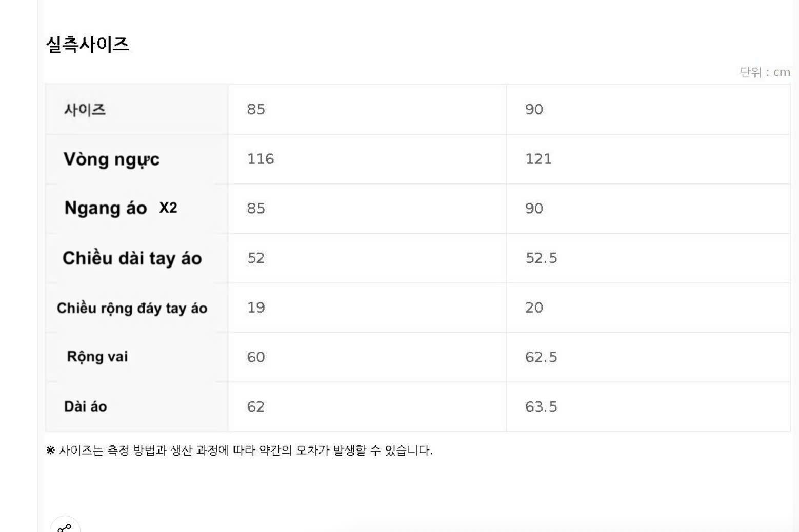799x532 pixels.
Task: Click the 19 sleeve hem width value
Action: point(256,308)
